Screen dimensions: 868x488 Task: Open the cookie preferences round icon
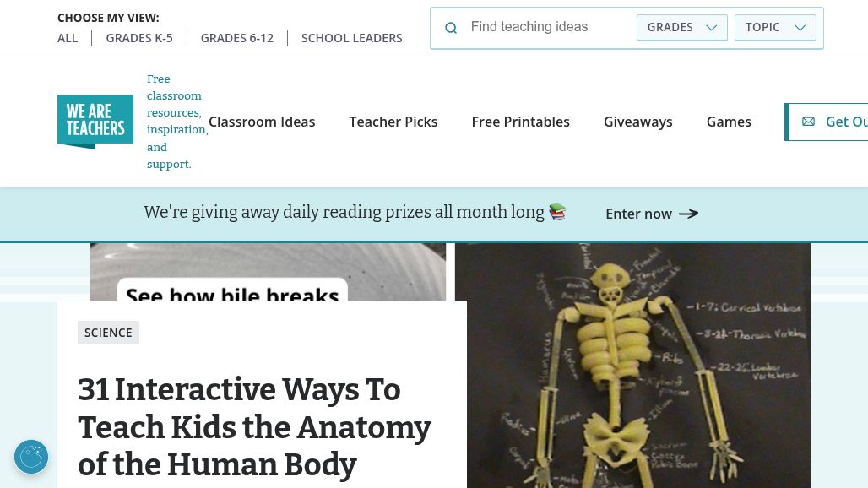point(31,457)
